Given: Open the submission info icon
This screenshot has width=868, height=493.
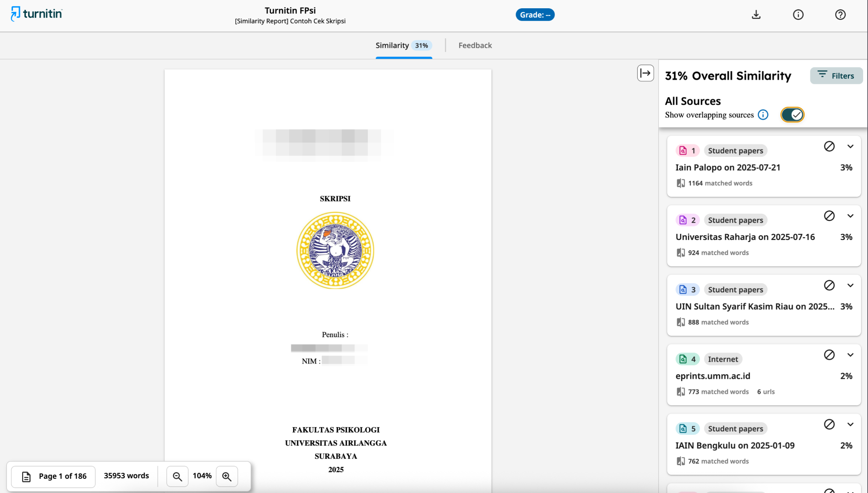Looking at the screenshot, I should 798,15.
